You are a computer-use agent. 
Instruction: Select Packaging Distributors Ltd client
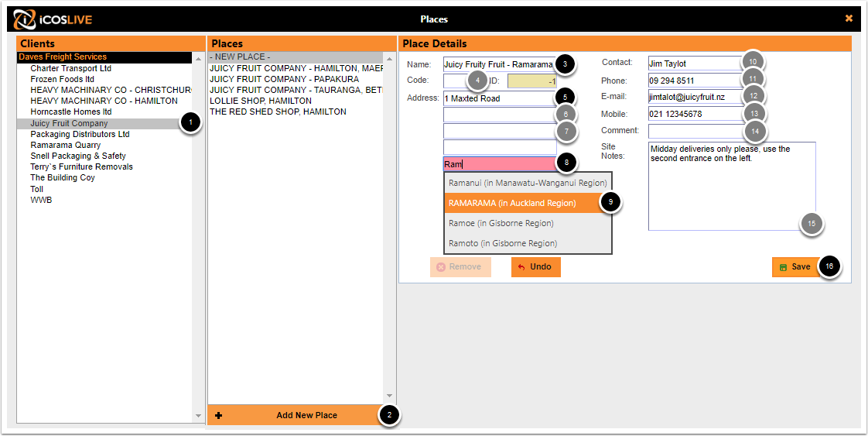click(80, 134)
